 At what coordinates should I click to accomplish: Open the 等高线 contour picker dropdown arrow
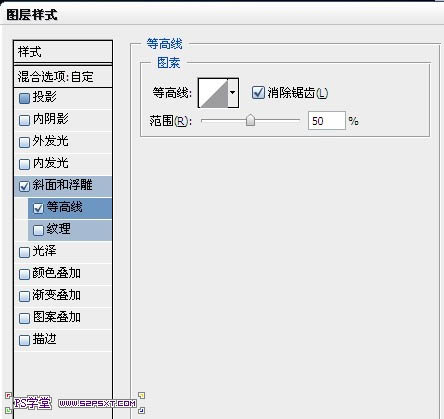pyautogui.click(x=233, y=93)
